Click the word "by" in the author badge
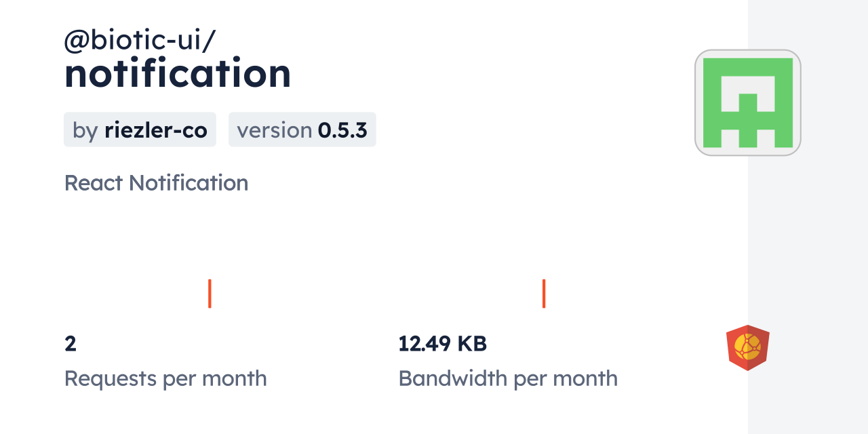868x434 pixels. tap(85, 130)
